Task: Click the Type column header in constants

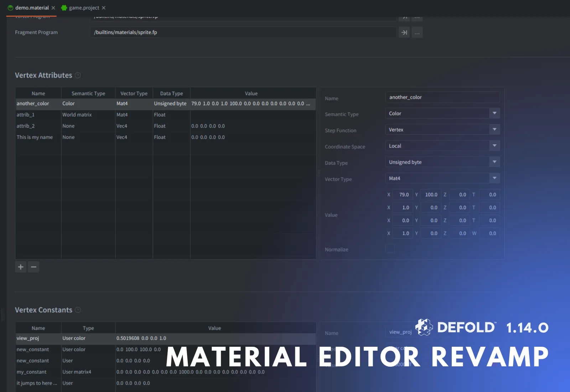Action: click(88, 328)
